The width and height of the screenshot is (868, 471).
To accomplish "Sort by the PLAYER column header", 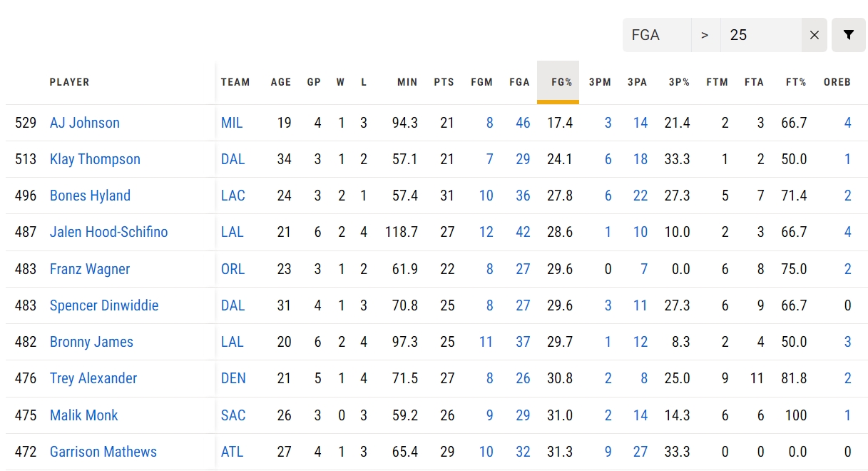I will tap(70, 82).
